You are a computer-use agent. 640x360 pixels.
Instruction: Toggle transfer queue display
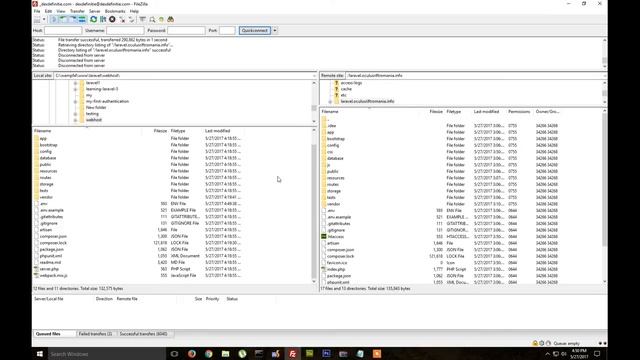tap(82, 20)
